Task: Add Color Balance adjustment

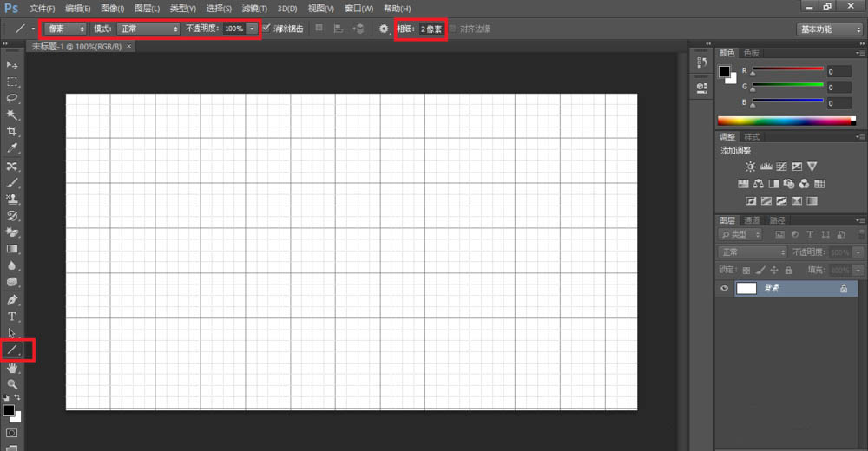Action: 759,184
